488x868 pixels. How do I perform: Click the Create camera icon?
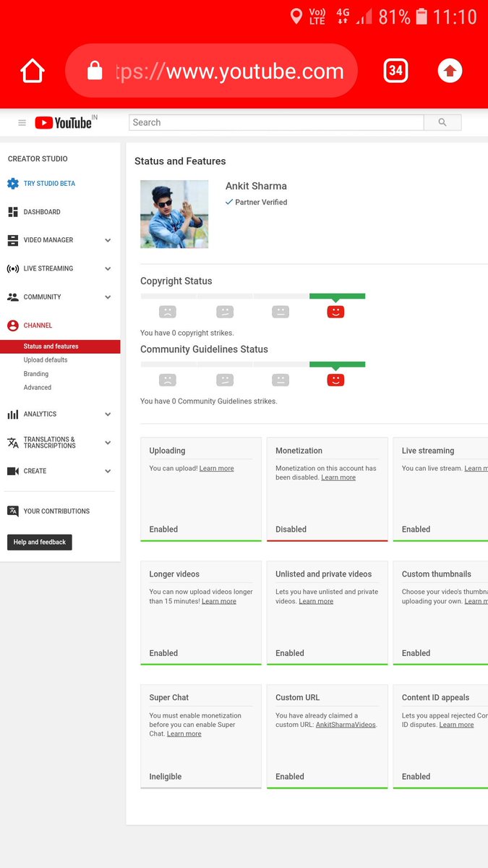tap(13, 471)
